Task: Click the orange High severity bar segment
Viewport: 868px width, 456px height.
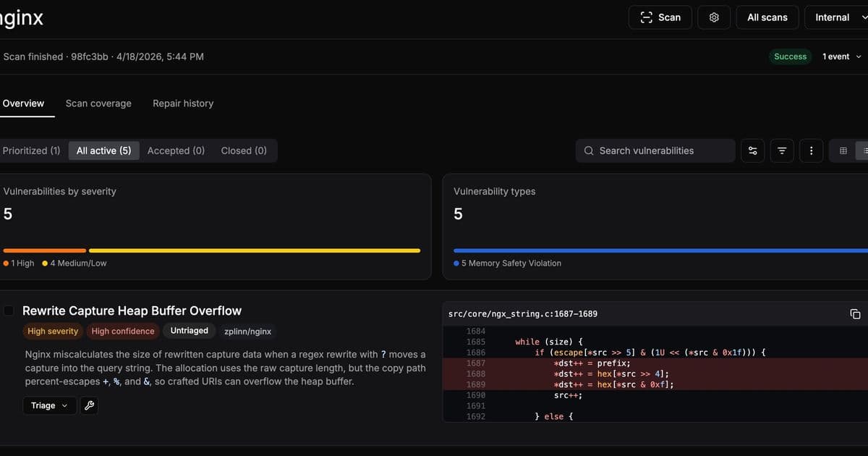Action: point(45,250)
